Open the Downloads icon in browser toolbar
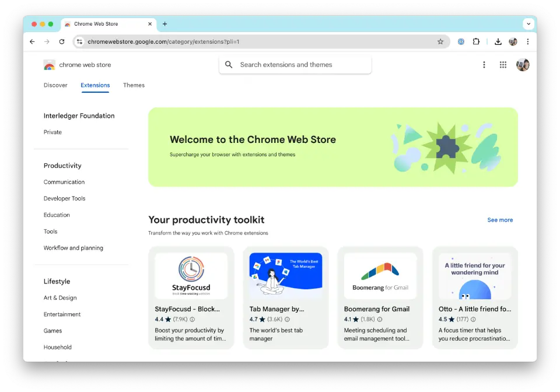This screenshot has height=392, width=560. [x=497, y=41]
